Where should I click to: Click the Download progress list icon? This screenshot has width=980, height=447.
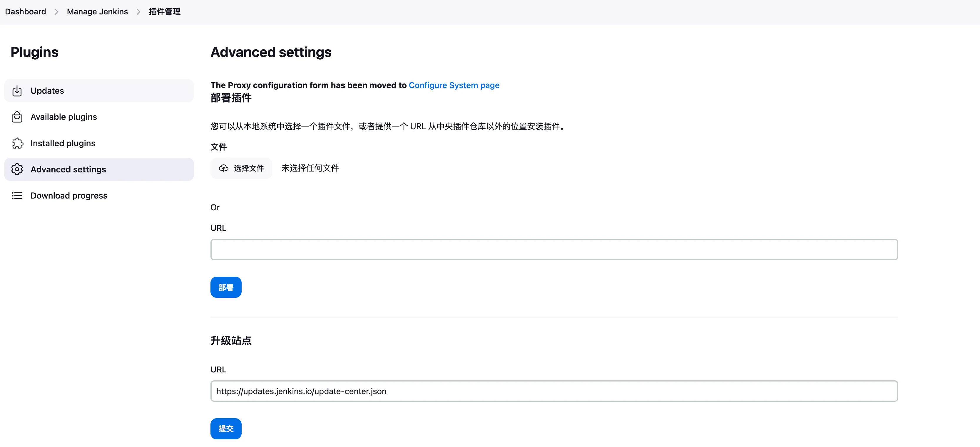coord(17,196)
